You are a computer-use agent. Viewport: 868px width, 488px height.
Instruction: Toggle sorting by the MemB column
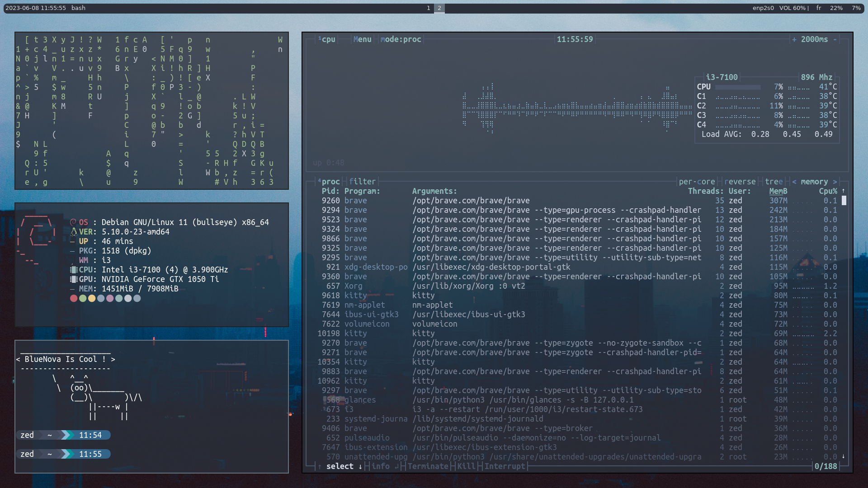778,191
